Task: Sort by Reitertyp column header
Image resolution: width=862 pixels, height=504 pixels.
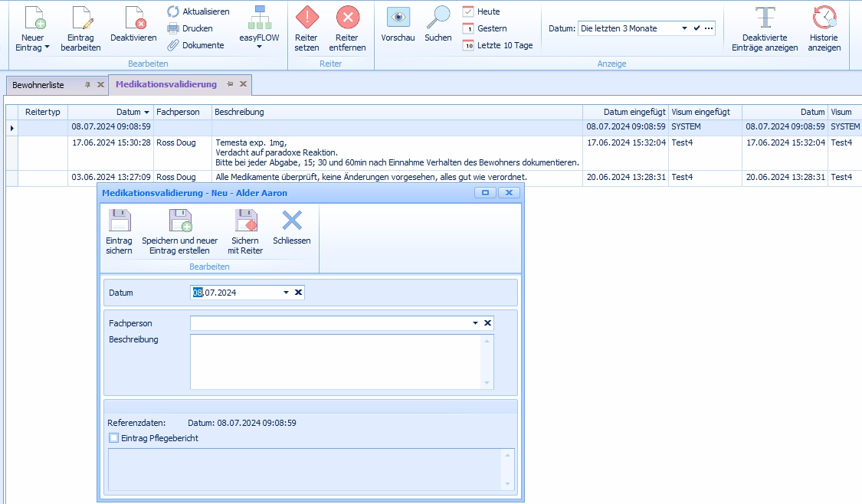Action: pyautogui.click(x=43, y=112)
